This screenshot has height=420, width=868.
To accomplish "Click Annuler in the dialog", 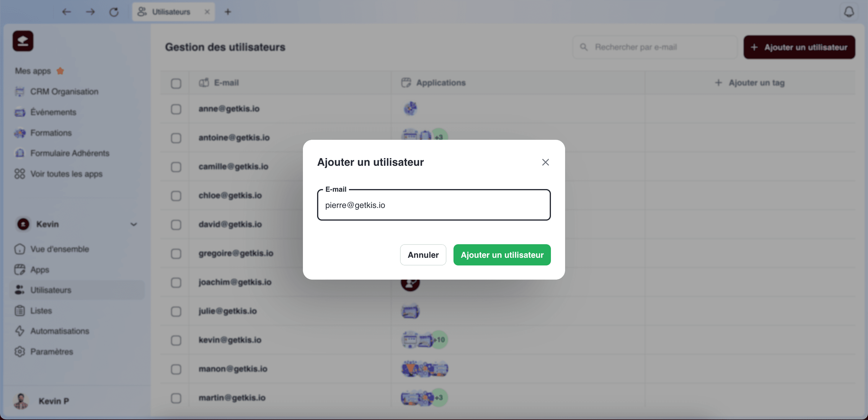I will coord(423,255).
